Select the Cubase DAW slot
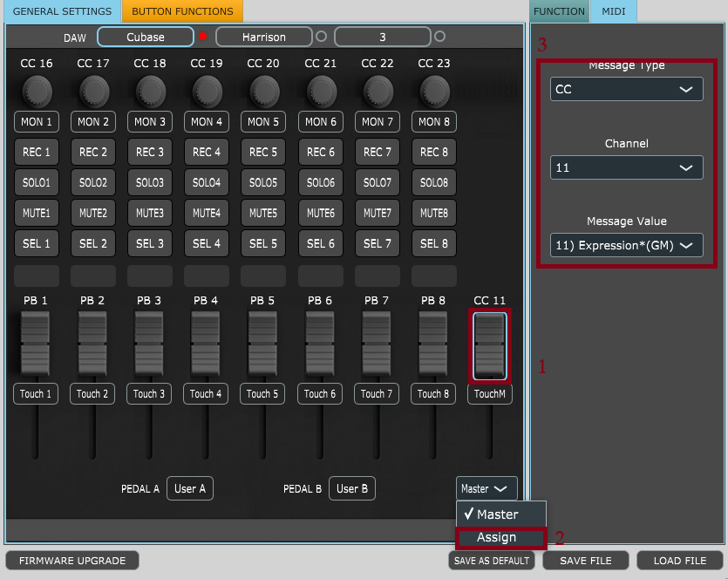 coord(146,37)
